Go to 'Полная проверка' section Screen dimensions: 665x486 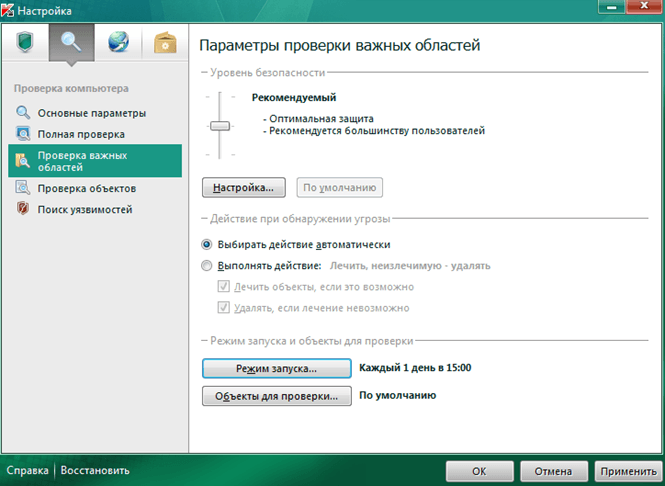81,134
